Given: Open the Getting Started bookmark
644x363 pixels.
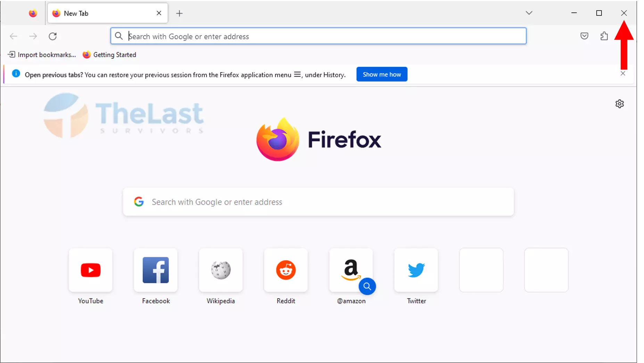Looking at the screenshot, I should (109, 55).
